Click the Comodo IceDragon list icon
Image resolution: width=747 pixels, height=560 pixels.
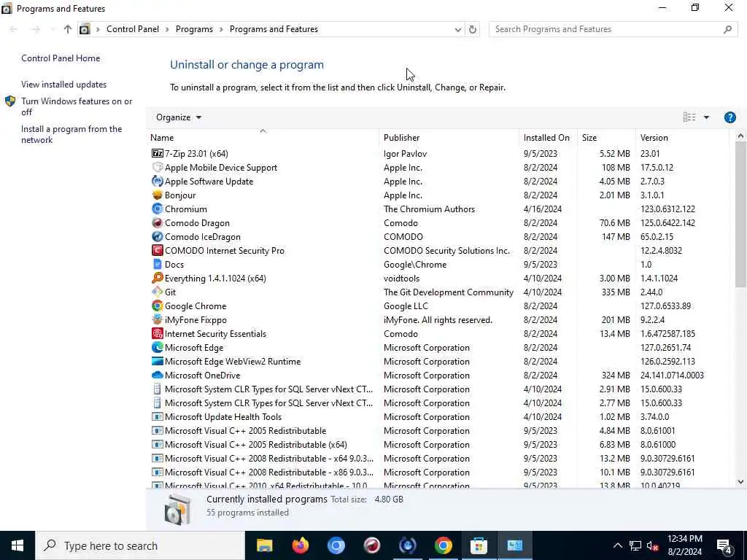point(158,237)
